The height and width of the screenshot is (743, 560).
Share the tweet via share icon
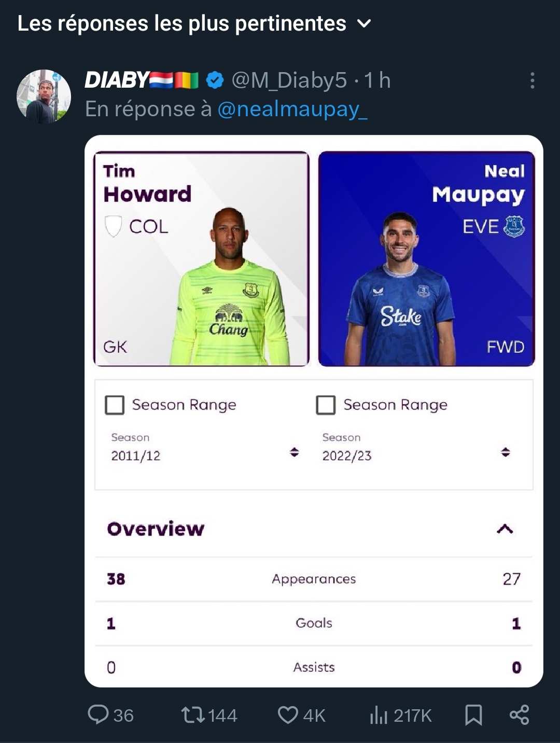pyautogui.click(x=519, y=715)
